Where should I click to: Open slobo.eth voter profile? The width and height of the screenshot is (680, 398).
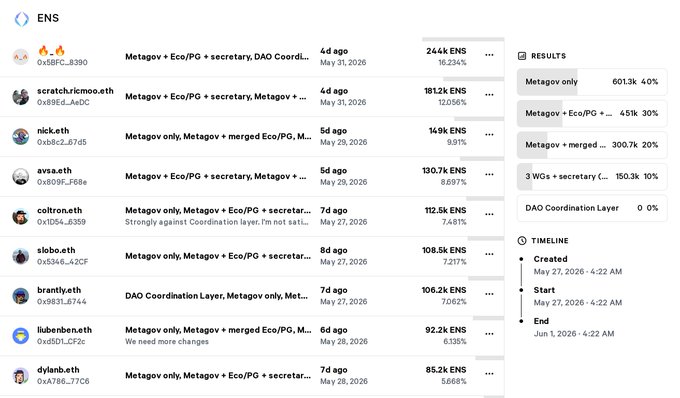click(56, 251)
